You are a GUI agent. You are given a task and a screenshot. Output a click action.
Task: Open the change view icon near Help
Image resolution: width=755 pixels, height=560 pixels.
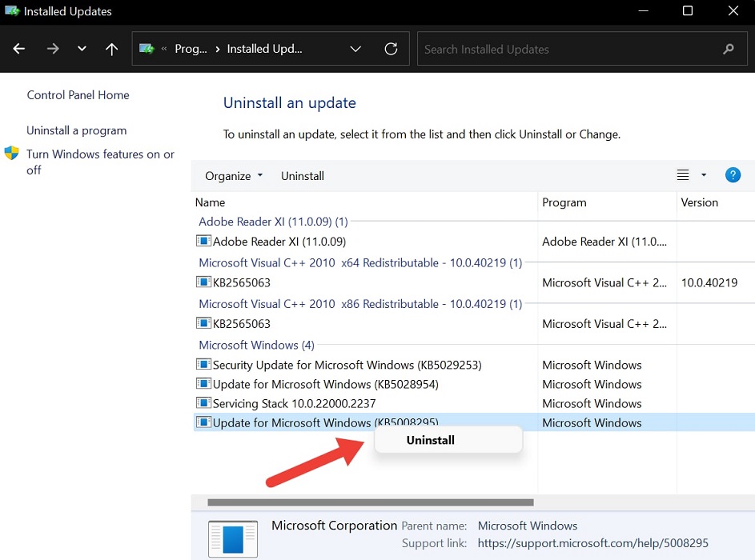682,174
